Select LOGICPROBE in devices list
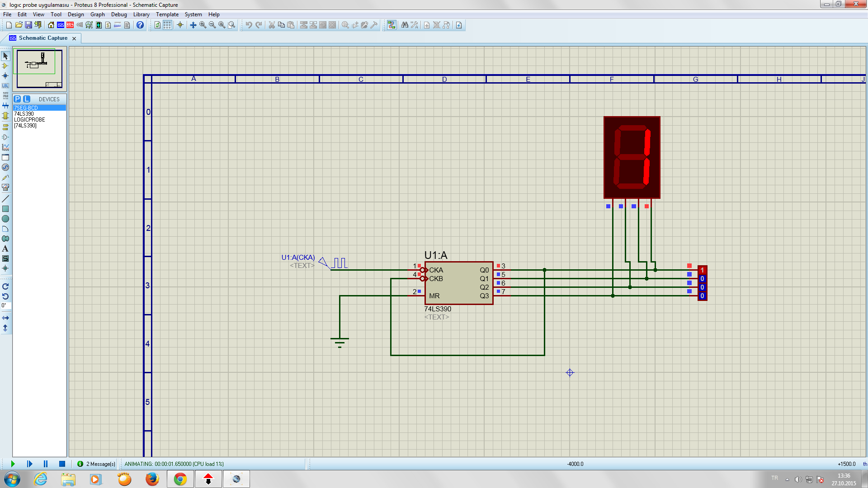 click(x=30, y=120)
